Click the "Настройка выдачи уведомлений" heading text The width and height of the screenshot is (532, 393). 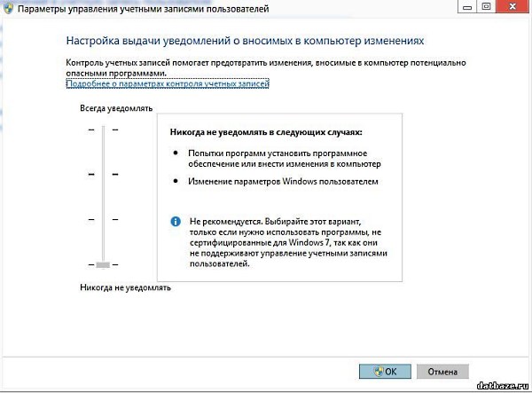point(245,42)
